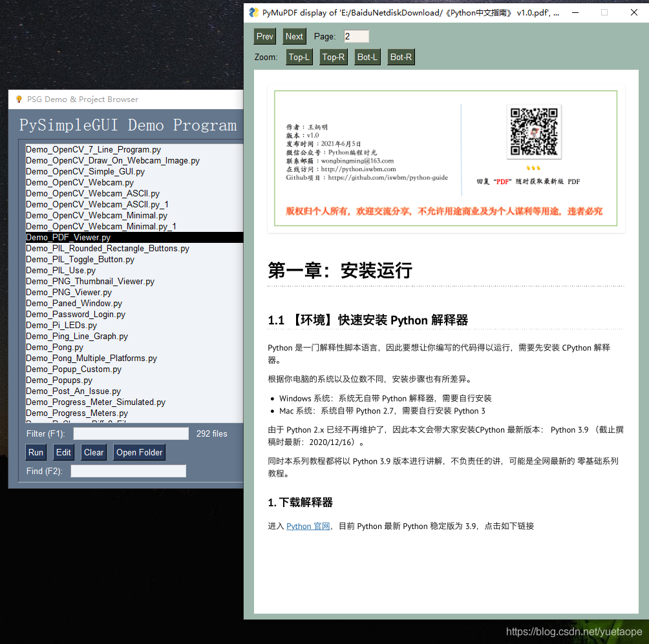The height and width of the screenshot is (644, 649).
Task: Select Demo_OpenCV_Webcam_ASCII.py_1
Action: (x=134, y=204)
